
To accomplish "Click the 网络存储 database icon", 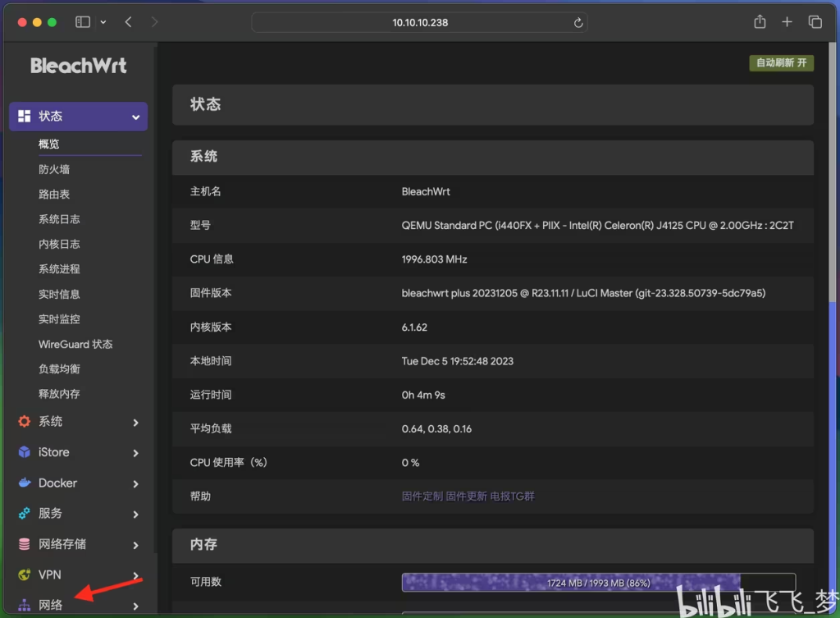I will 24,544.
